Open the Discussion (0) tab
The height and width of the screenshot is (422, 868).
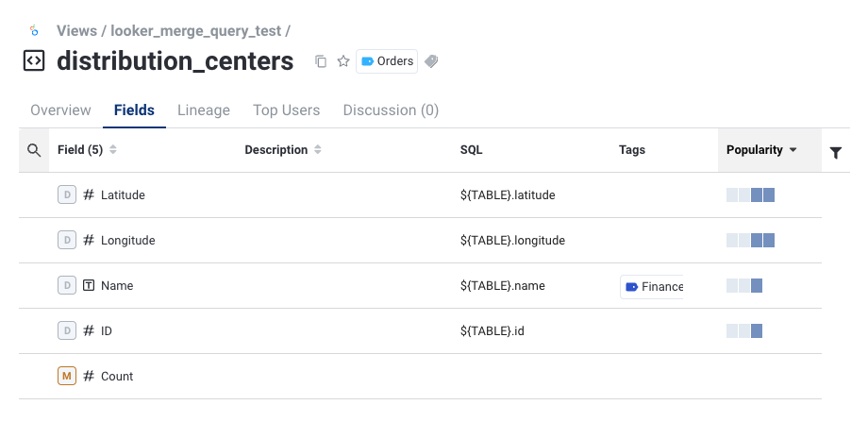(x=391, y=110)
